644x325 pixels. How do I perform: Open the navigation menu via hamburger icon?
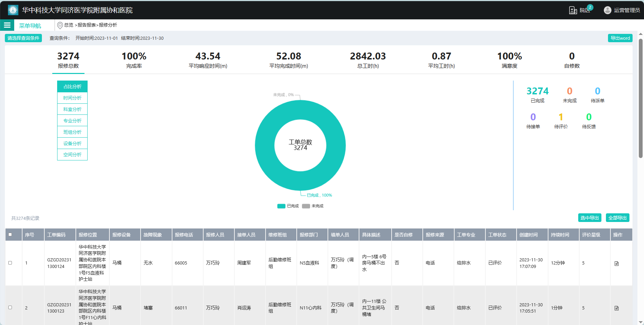7,25
